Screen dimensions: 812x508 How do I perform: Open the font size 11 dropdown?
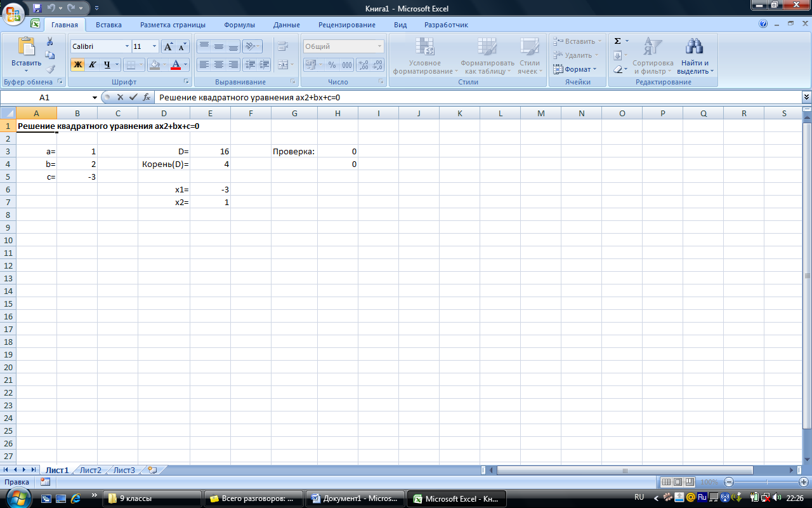tap(154, 46)
